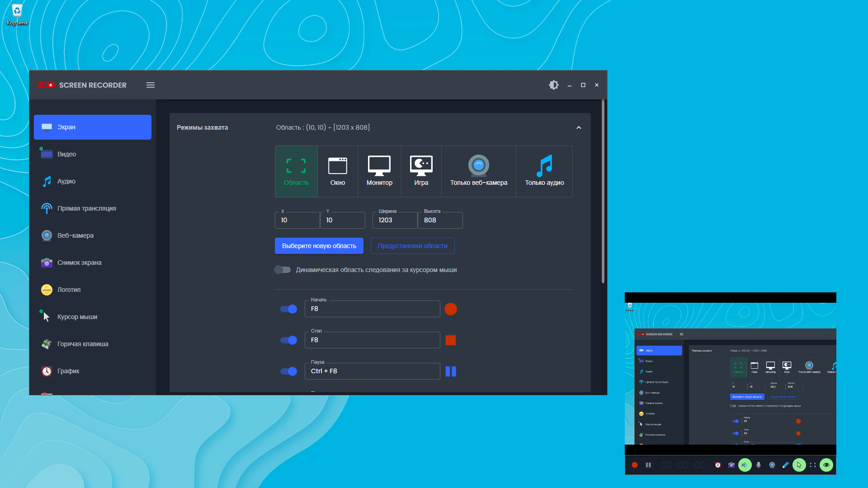Turn off the Пауза Ctrl + F8 hotkey toggle

pos(288,371)
